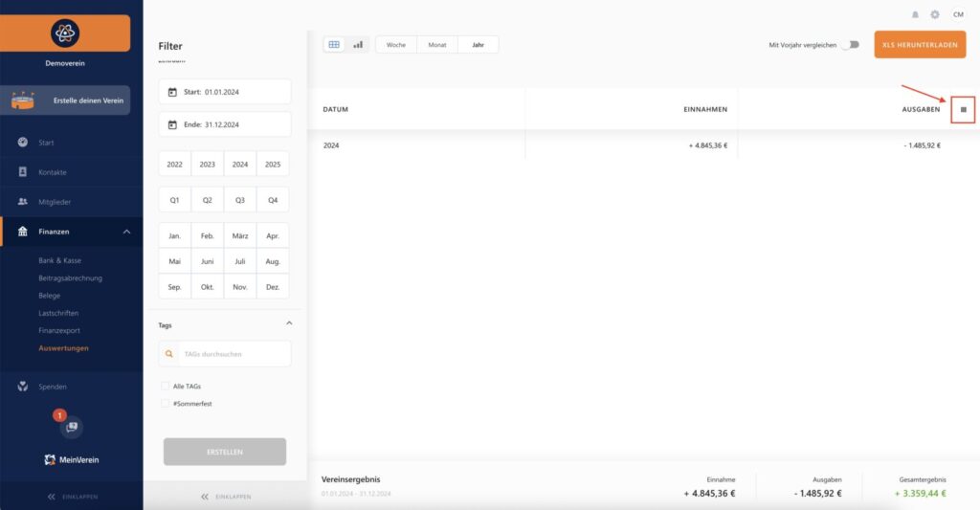Select month Jan. filter
Screen dimensions: 980x510
[174, 235]
